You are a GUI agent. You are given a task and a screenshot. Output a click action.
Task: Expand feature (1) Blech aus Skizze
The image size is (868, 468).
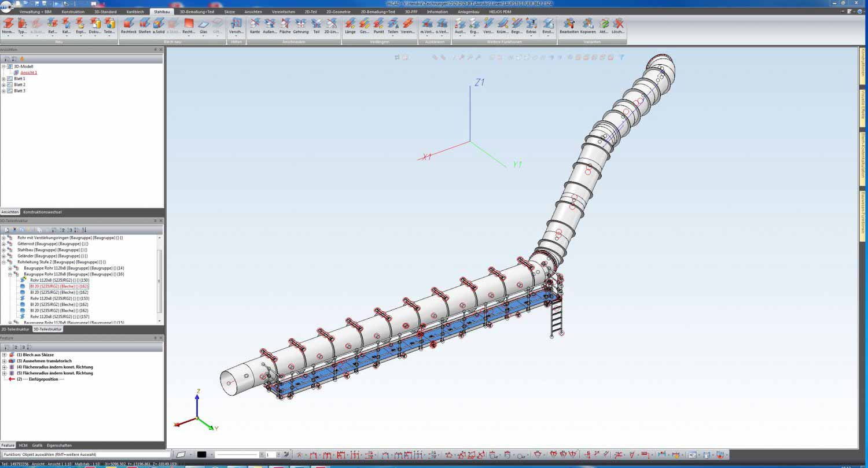[x=4, y=355]
